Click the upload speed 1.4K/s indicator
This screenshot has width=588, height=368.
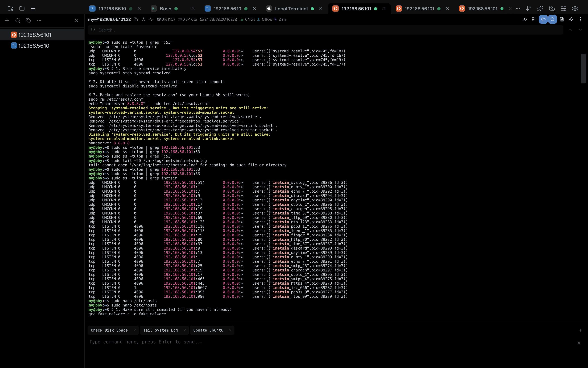click(264, 19)
